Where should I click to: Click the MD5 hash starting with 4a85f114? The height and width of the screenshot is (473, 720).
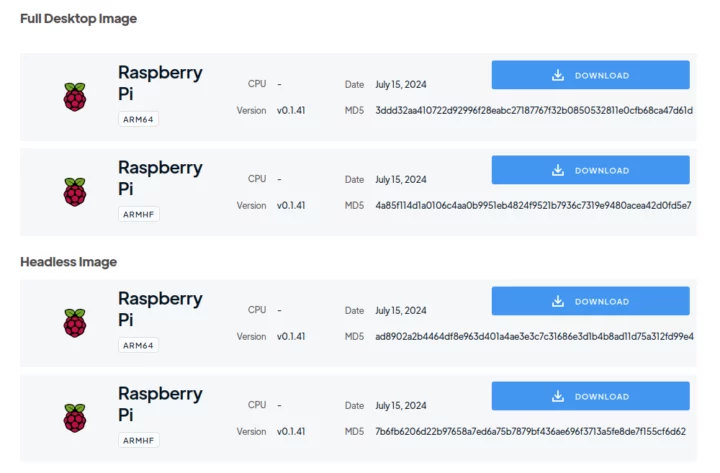(534, 206)
